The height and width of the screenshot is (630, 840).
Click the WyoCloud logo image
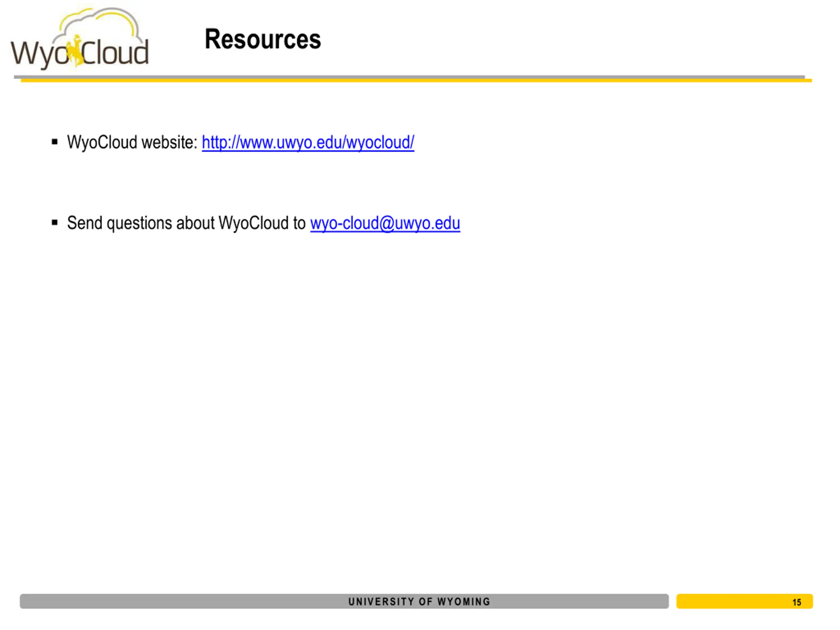[x=80, y=39]
